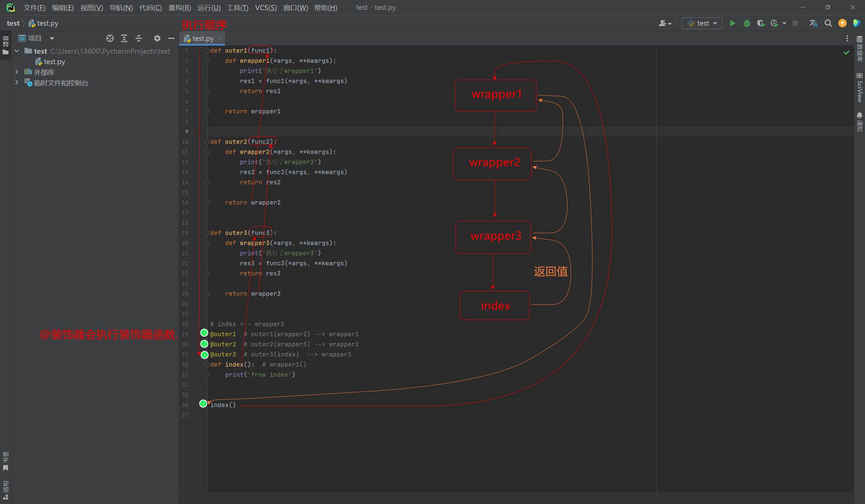The image size is (865, 504).
Task: Open Search Everywhere magnifier
Action: click(828, 23)
